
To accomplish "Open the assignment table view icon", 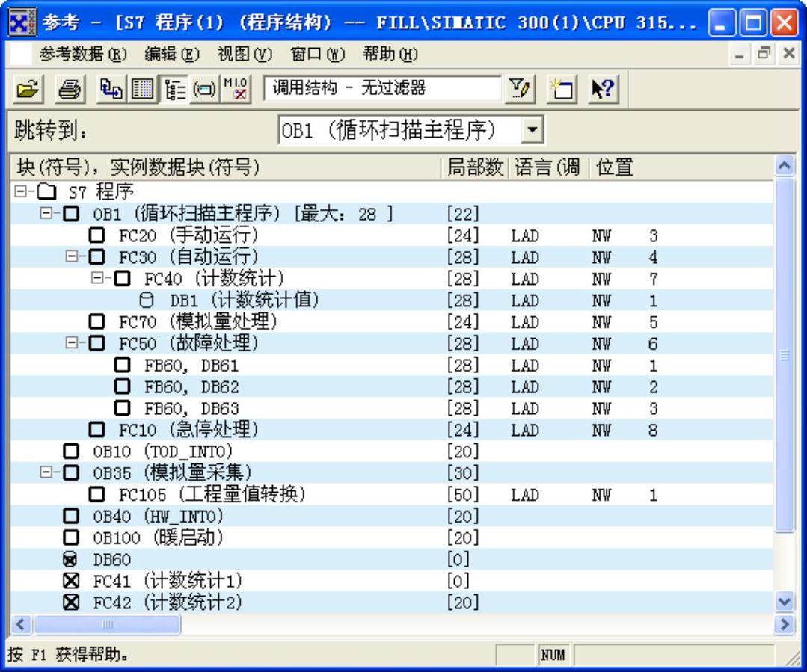I will (142, 90).
